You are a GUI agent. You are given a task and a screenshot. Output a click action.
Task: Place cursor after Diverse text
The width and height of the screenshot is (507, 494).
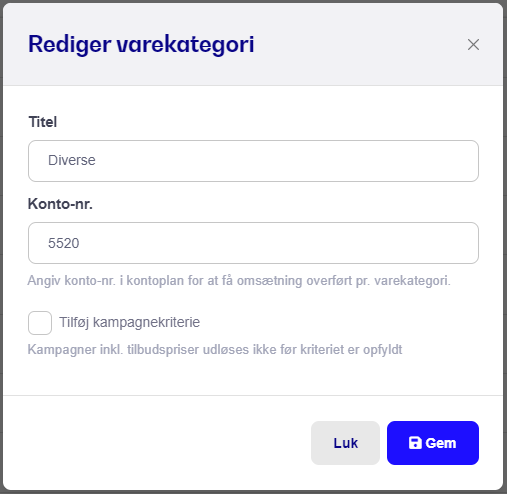96,160
